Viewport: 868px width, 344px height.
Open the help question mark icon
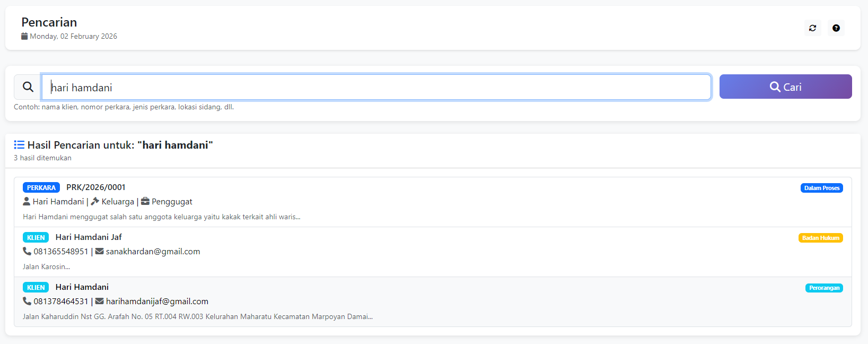[x=836, y=28]
